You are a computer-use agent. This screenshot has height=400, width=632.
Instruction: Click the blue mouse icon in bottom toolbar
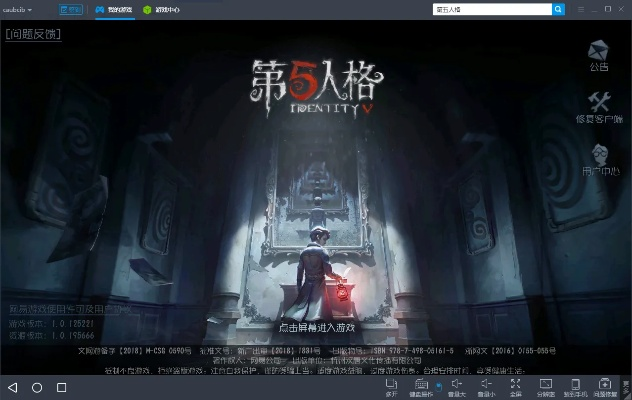coord(439,387)
